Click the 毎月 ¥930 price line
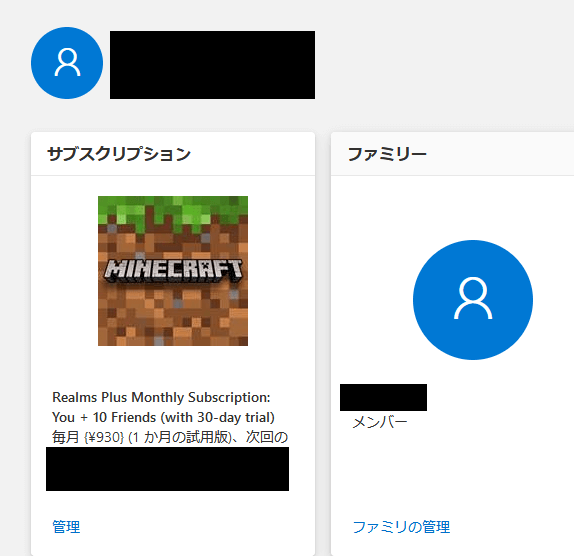This screenshot has height=556, width=574. pos(170,437)
